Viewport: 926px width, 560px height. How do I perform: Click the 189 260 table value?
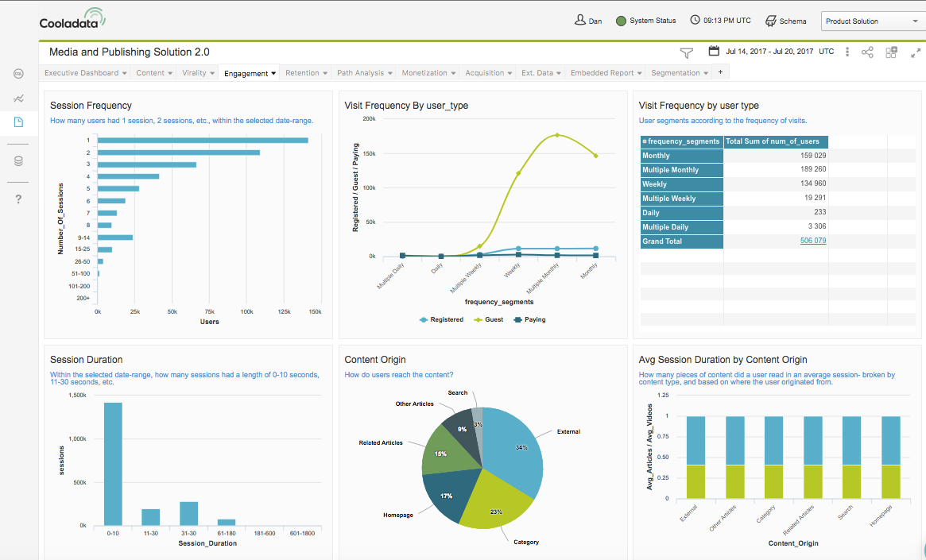(x=813, y=169)
